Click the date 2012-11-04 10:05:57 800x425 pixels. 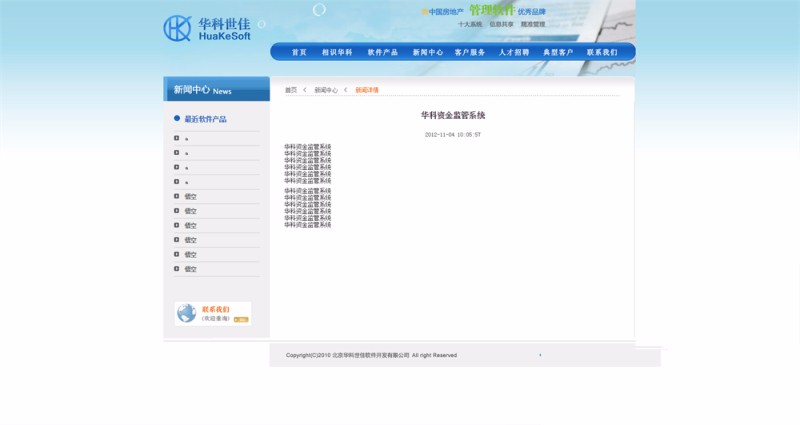coord(453,135)
